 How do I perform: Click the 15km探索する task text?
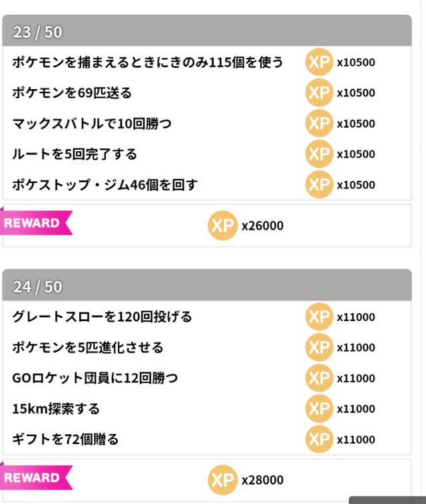(x=56, y=408)
